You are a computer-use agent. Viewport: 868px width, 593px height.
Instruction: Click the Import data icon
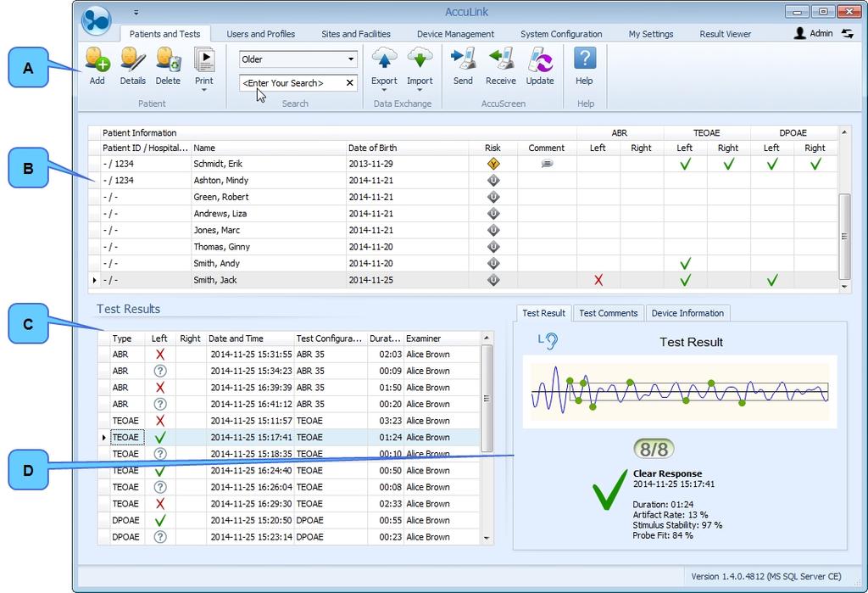click(420, 60)
